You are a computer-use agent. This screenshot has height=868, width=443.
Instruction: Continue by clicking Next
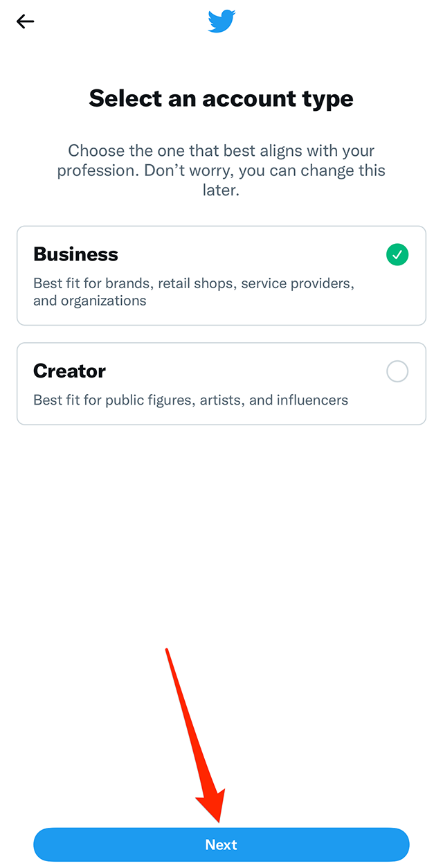coord(221,844)
